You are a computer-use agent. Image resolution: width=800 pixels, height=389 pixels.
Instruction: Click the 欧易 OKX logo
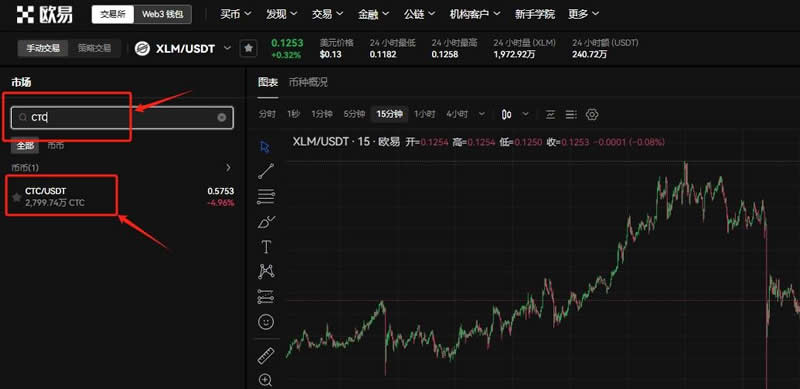(45, 14)
